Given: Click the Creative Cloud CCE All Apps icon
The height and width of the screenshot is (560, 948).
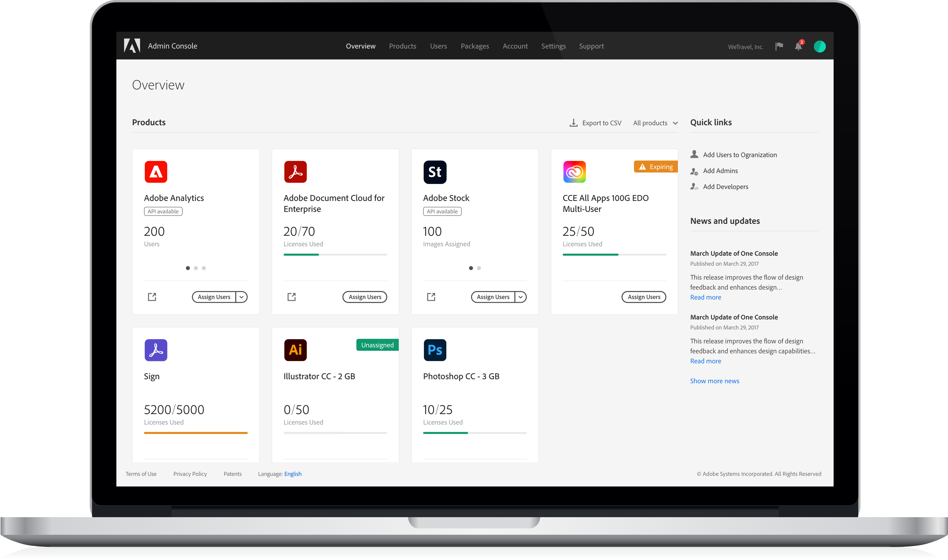Looking at the screenshot, I should pyautogui.click(x=574, y=172).
